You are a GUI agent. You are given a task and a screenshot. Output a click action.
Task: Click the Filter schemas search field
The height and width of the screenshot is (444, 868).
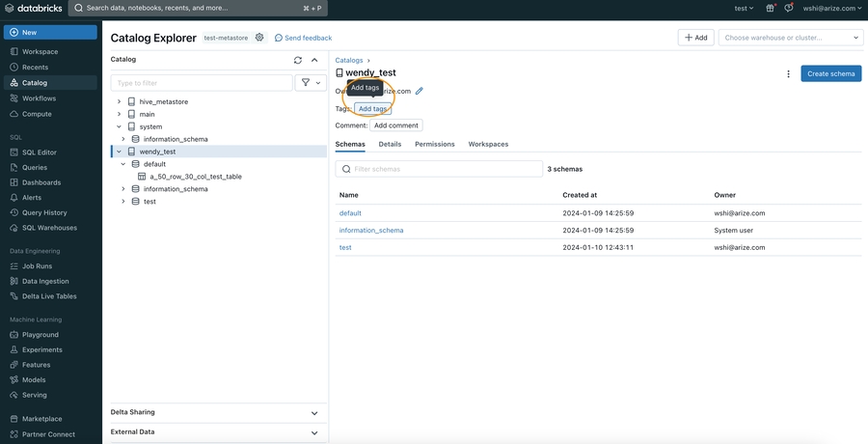click(439, 169)
